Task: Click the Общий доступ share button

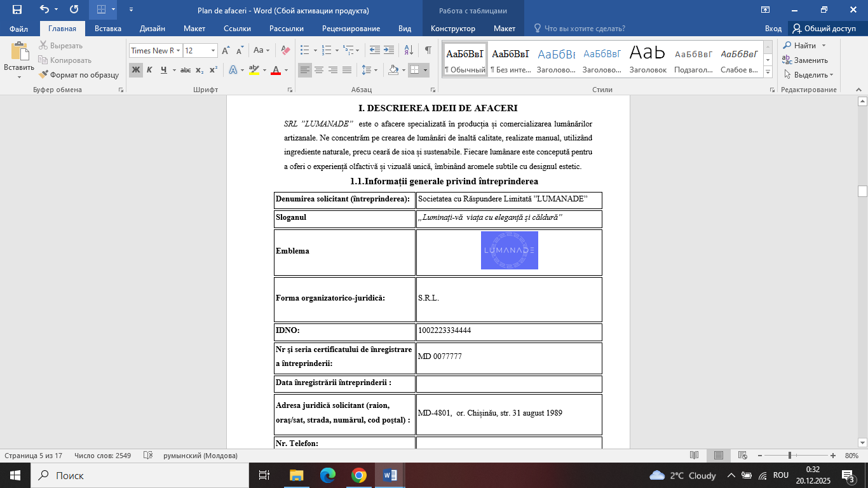Action: click(824, 29)
